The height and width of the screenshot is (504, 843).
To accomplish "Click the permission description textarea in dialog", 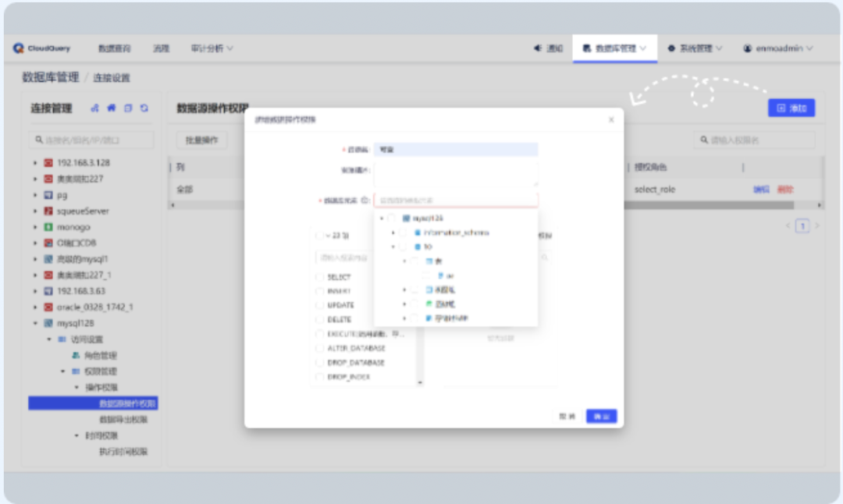I will 456,175.
